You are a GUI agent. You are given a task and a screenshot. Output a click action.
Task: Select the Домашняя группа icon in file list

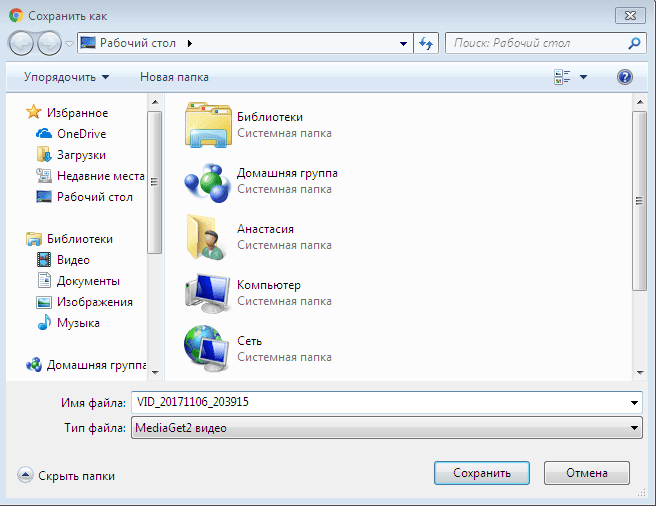208,182
